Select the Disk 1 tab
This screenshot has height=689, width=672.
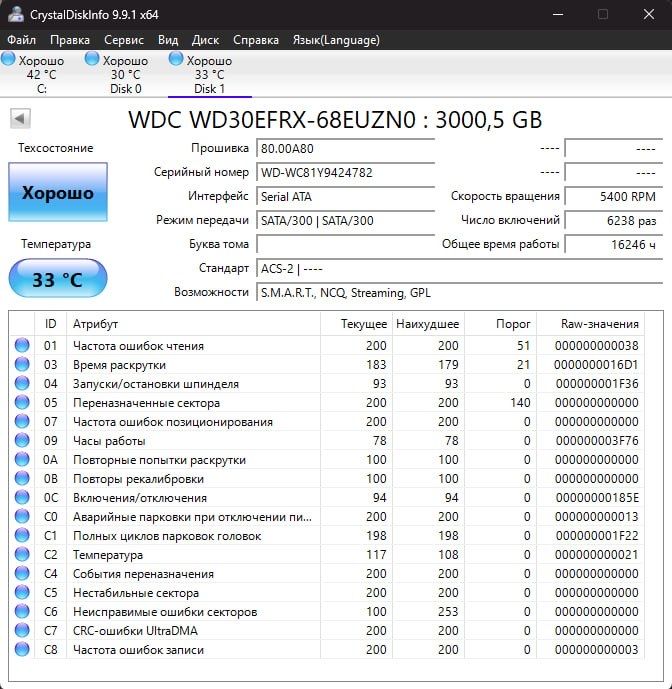(x=210, y=74)
